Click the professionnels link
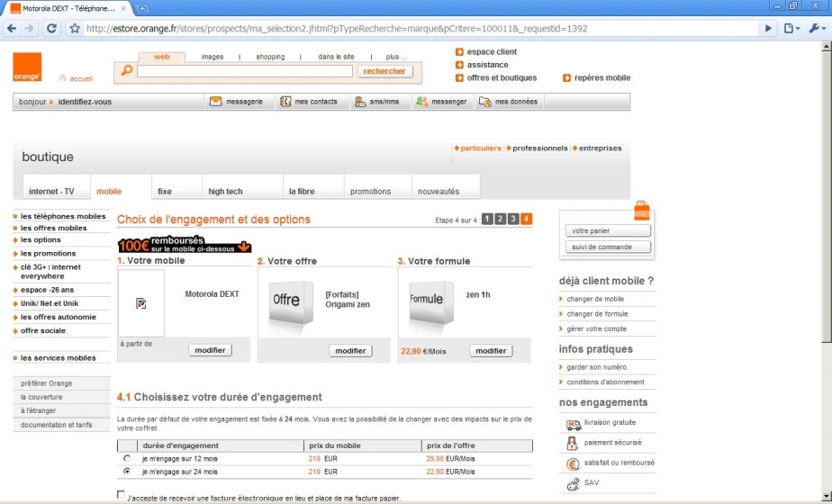 coord(539,148)
